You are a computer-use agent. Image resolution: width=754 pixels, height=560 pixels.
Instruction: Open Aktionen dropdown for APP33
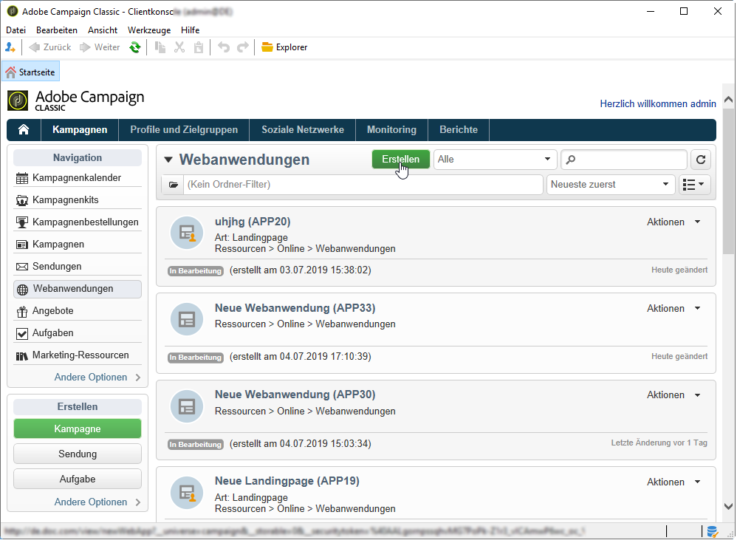674,308
